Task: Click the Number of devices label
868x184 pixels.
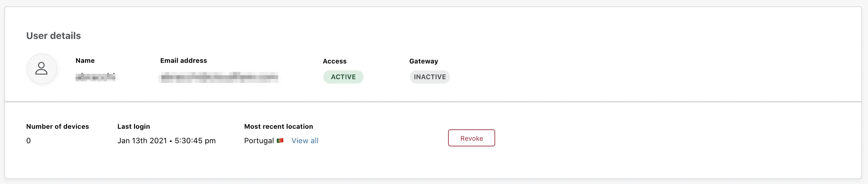Action: tap(57, 126)
